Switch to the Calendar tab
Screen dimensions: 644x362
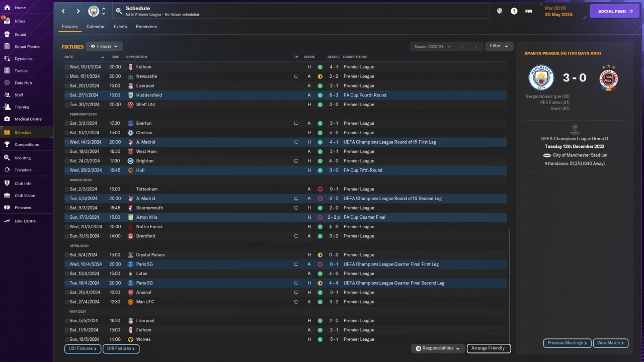click(96, 27)
